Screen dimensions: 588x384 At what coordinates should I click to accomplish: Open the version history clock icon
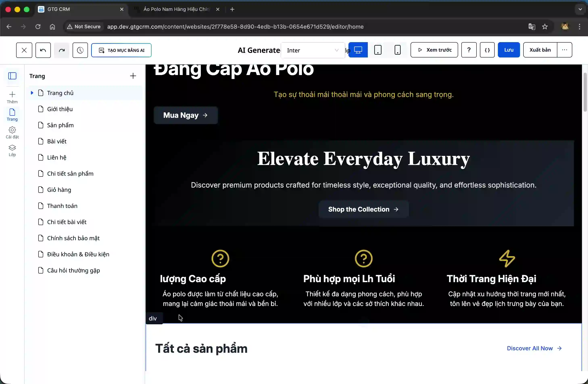(x=80, y=50)
